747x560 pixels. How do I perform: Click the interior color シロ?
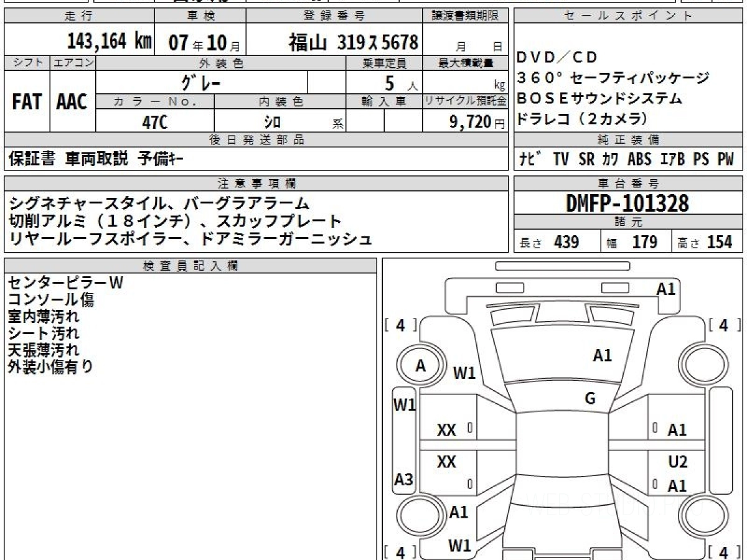(x=272, y=123)
